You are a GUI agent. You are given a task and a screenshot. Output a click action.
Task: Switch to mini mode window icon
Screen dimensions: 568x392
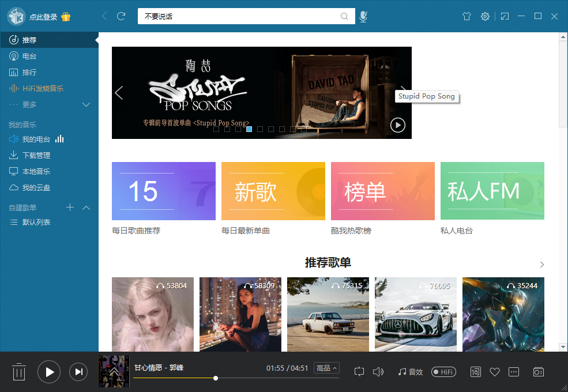click(505, 17)
